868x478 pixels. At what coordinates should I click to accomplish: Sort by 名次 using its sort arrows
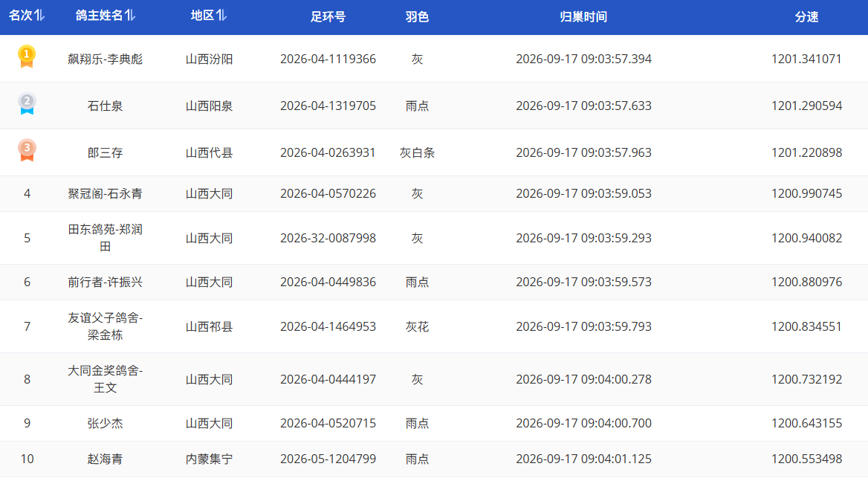click(x=39, y=16)
